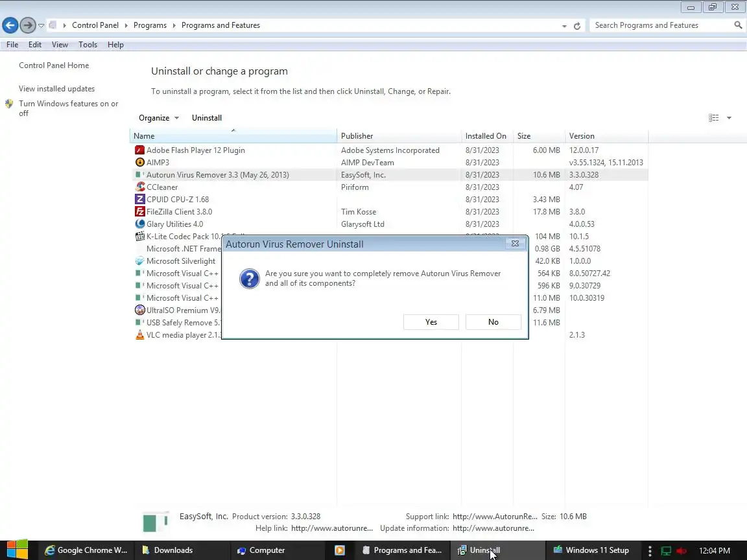Viewport: 747px width, 560px height.
Task: Expand the arrow after Programs breadcrumb
Action: pyautogui.click(x=174, y=26)
